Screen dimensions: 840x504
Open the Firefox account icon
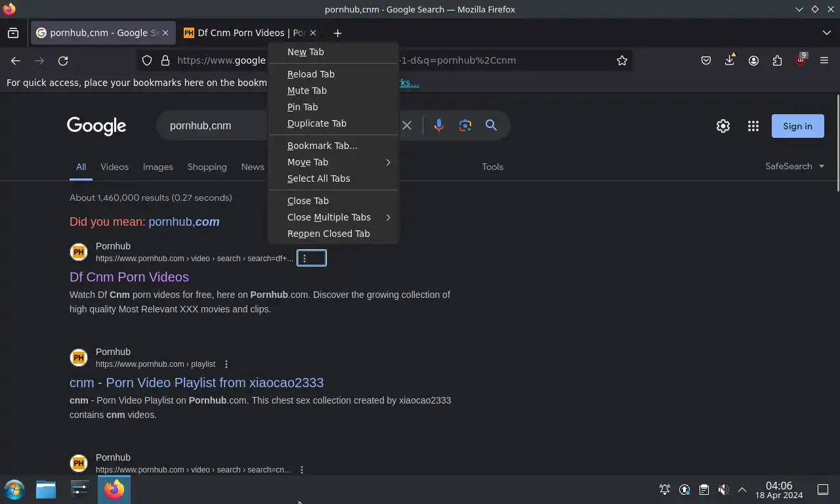[x=753, y=60]
